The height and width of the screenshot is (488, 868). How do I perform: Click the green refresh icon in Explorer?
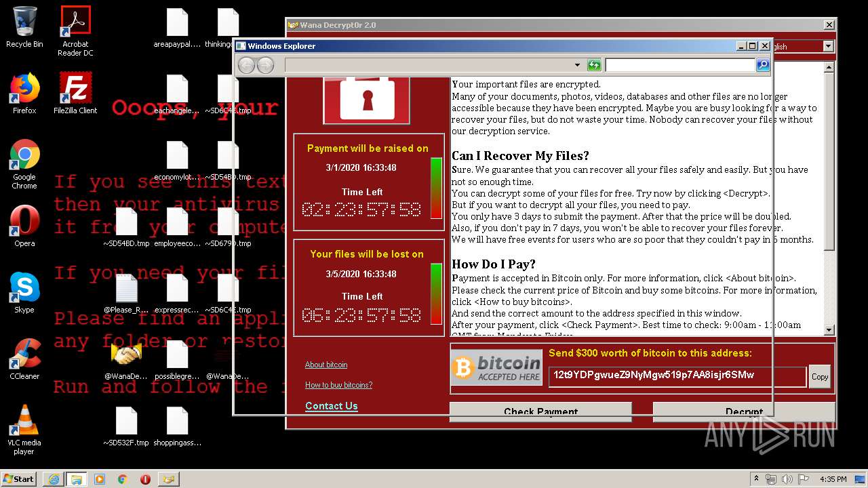(594, 65)
